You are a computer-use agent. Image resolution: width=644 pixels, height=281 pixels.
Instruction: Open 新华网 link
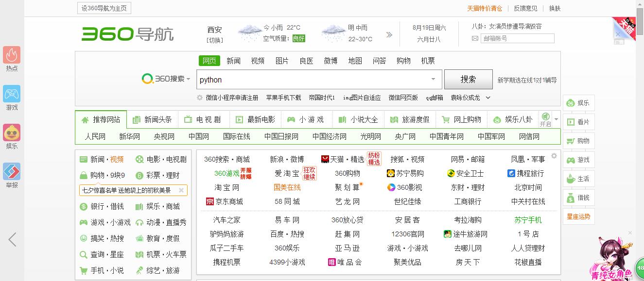point(129,136)
